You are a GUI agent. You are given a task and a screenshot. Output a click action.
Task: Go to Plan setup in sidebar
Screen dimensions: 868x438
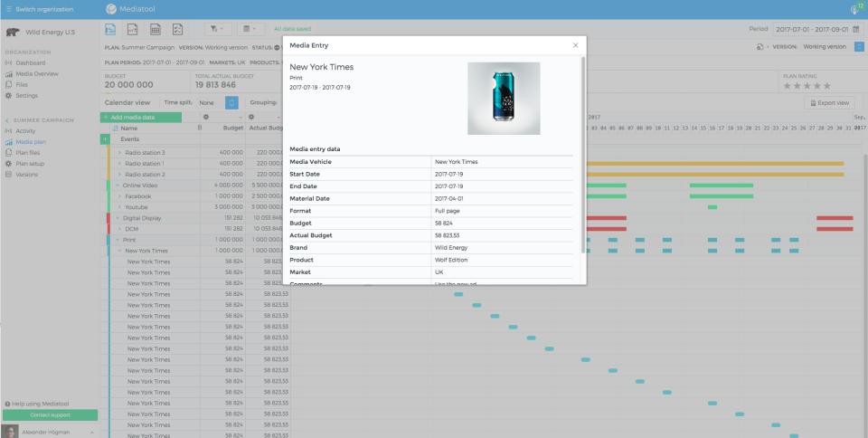click(30, 163)
